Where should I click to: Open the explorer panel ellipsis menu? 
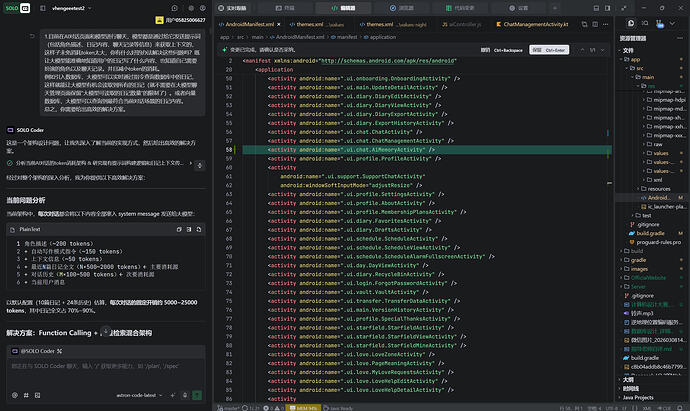point(680,38)
